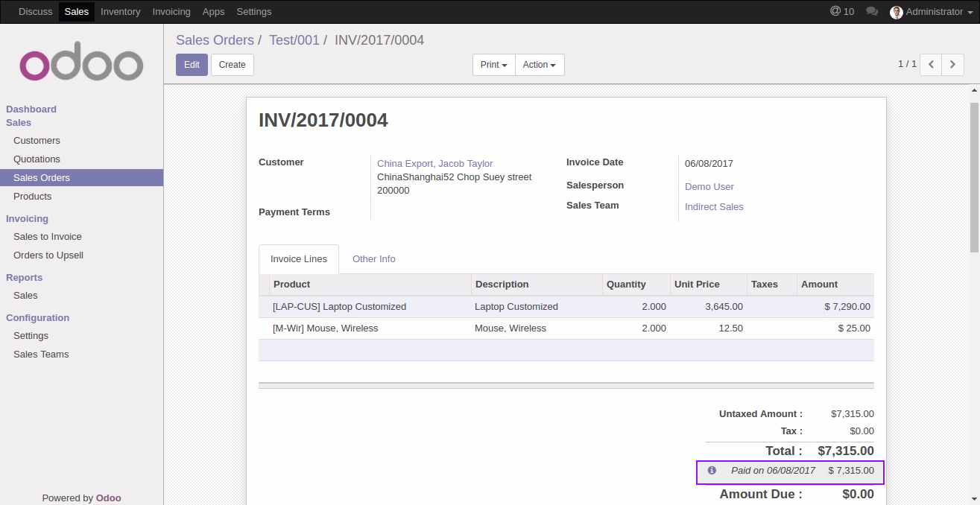Click the scrollbar up arrow

(x=974, y=91)
